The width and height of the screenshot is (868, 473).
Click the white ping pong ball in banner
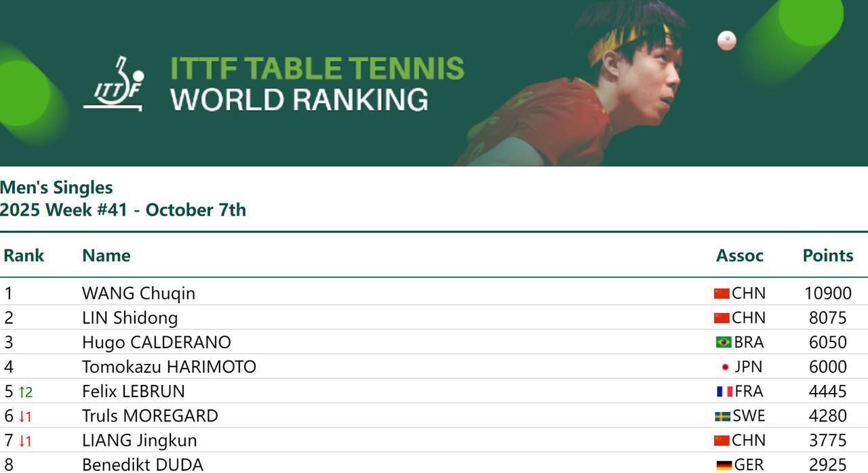[726, 40]
